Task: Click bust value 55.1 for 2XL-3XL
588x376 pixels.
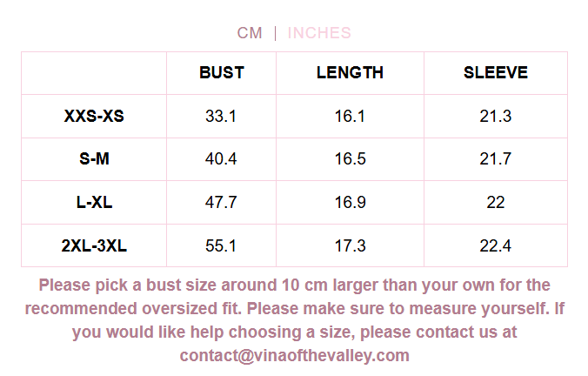Action: (x=221, y=246)
